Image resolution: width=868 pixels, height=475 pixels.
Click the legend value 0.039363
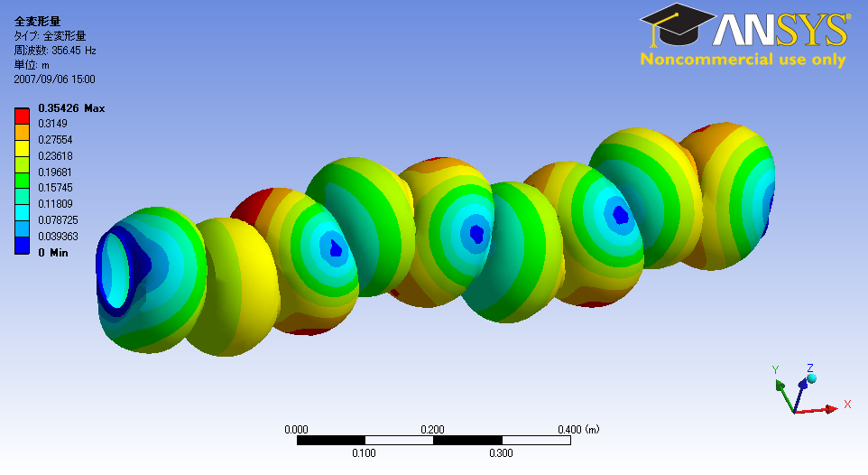coord(58,236)
